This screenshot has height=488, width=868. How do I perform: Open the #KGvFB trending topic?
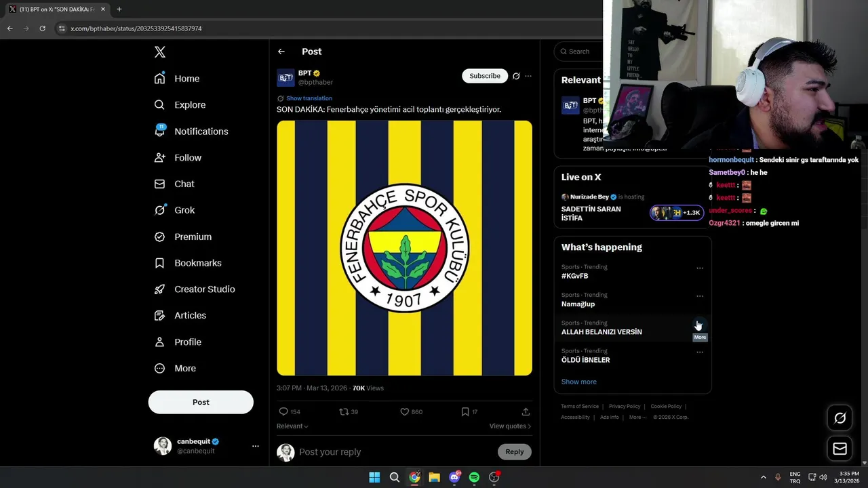(x=575, y=276)
